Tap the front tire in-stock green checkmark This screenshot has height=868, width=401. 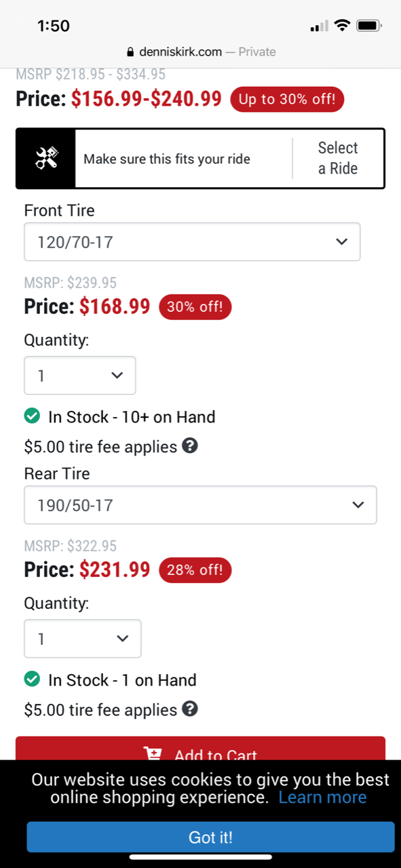[x=32, y=416]
